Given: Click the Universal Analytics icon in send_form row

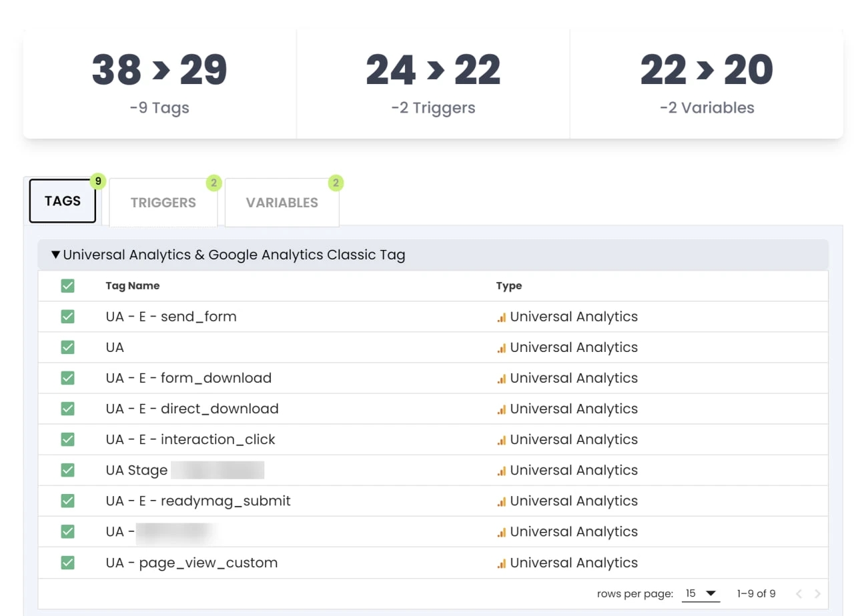Looking at the screenshot, I should (x=502, y=317).
